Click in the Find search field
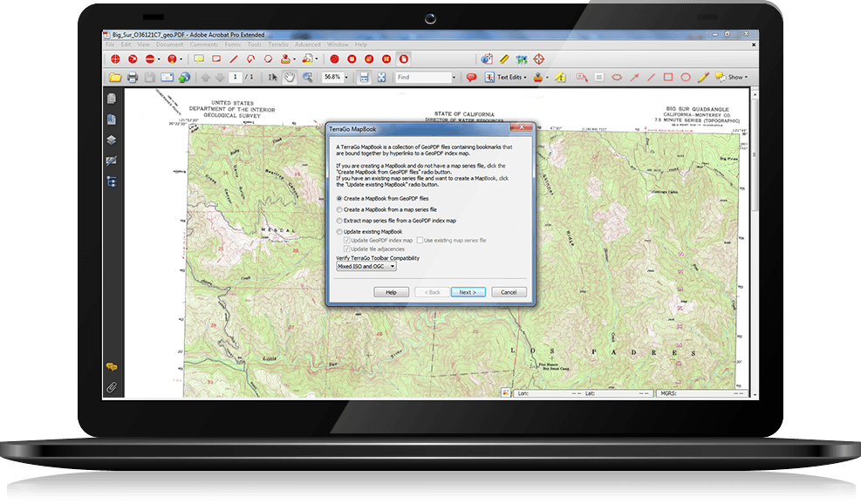The height and width of the screenshot is (504, 861). [423, 78]
